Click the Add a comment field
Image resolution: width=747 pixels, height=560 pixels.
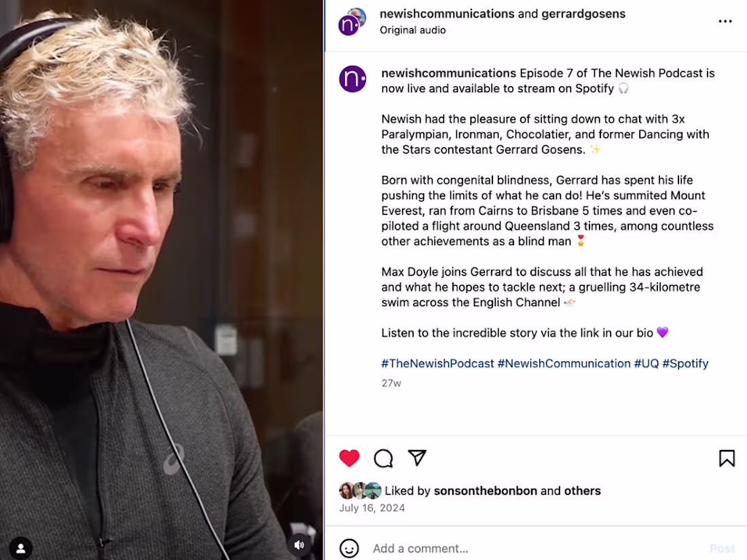(x=534, y=548)
